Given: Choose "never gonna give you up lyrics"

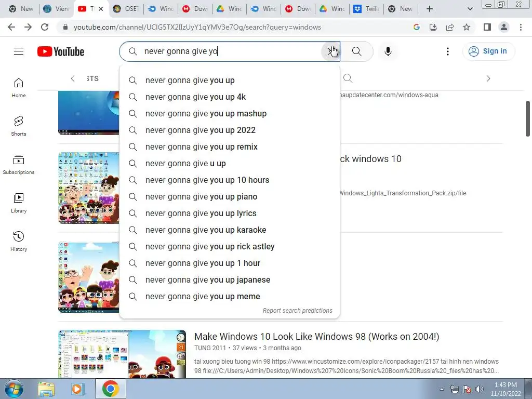Looking at the screenshot, I should (230, 214).
